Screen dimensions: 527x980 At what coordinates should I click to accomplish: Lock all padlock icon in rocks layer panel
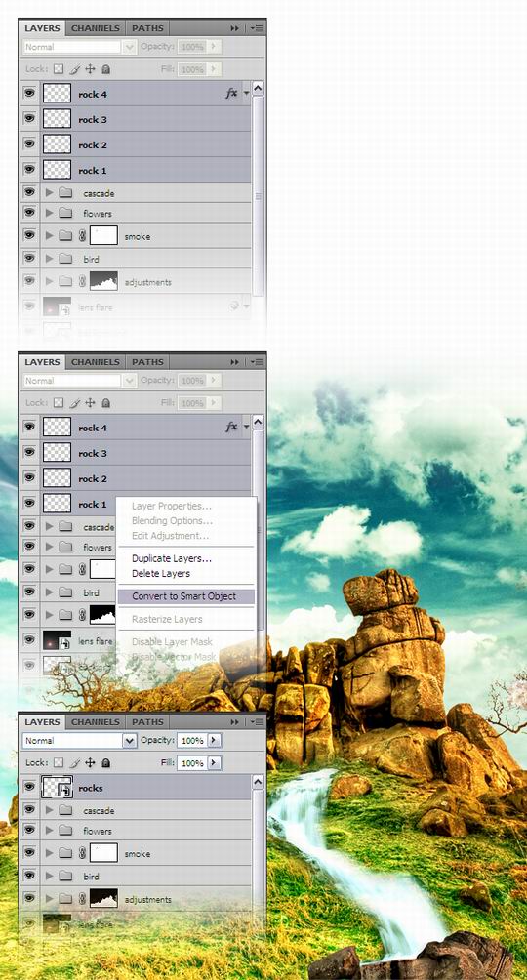105,763
